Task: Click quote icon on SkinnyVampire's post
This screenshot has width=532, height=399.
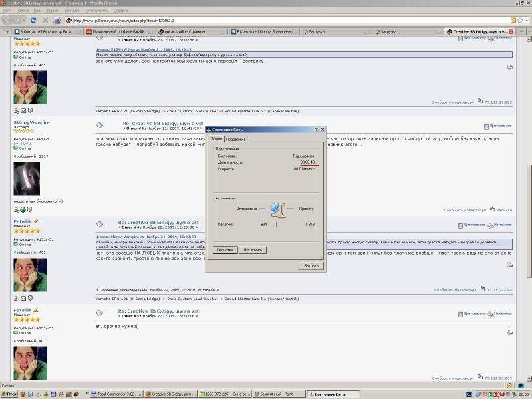Action: (x=486, y=126)
